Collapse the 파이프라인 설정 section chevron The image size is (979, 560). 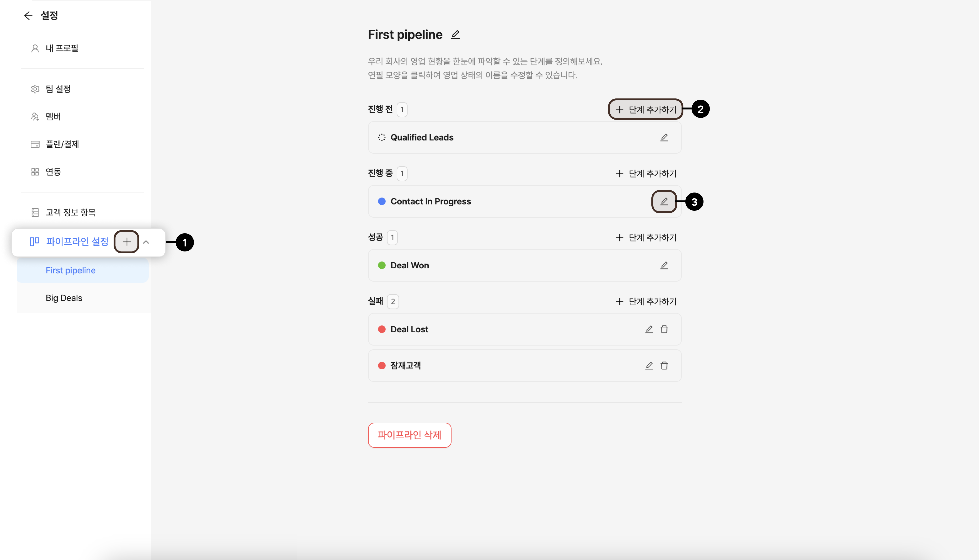pyautogui.click(x=146, y=242)
